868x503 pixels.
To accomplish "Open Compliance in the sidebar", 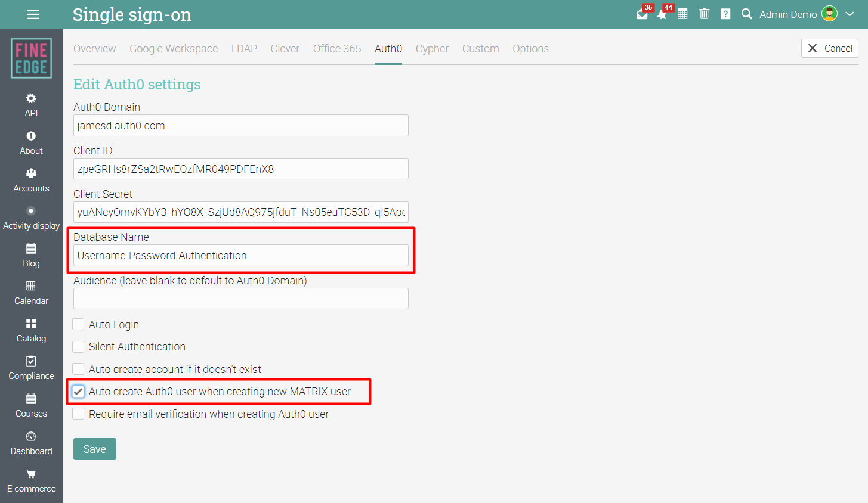I will pos(31,368).
